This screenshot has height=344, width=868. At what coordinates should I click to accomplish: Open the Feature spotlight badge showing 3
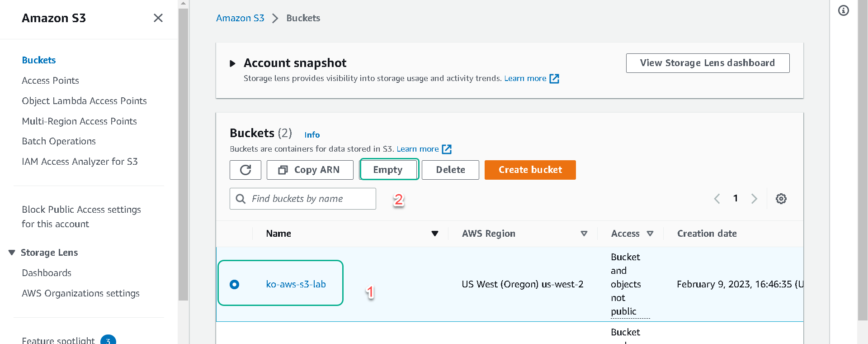[x=108, y=340]
